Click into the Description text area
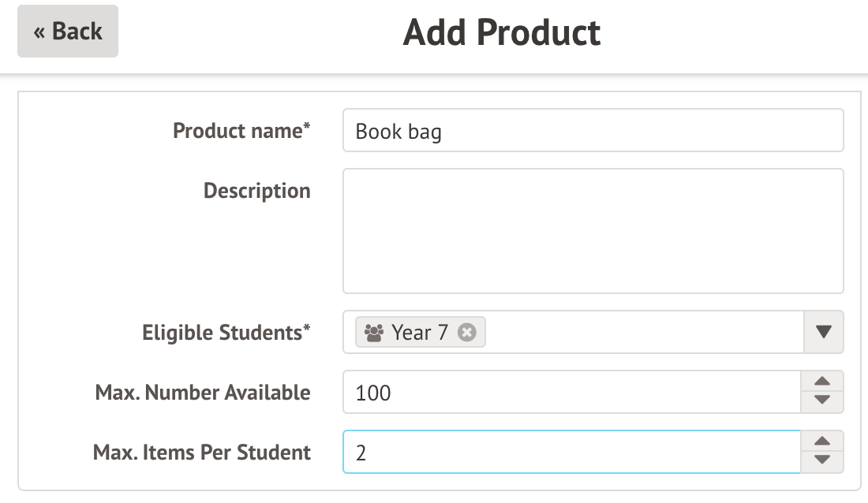 coord(593,231)
